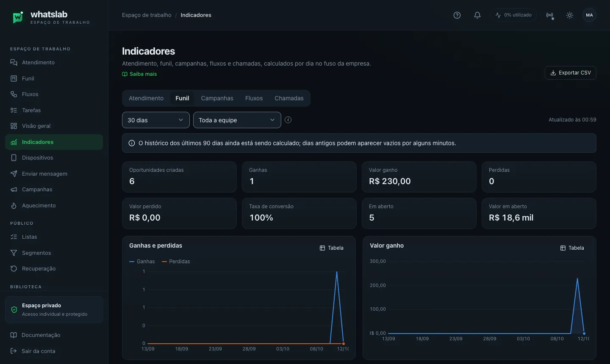610x364 pixels.
Task: Click the whatslab logo icon
Action: (18, 17)
